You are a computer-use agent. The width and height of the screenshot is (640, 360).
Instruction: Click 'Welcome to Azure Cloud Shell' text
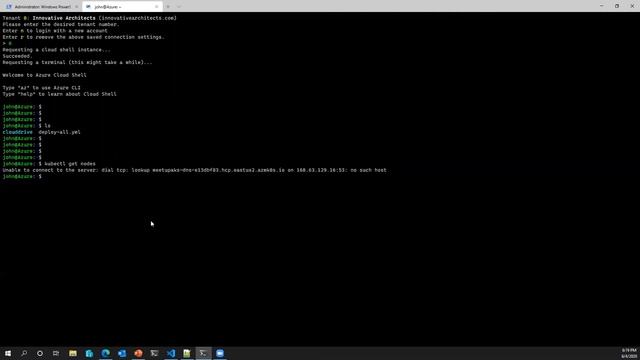44,75
